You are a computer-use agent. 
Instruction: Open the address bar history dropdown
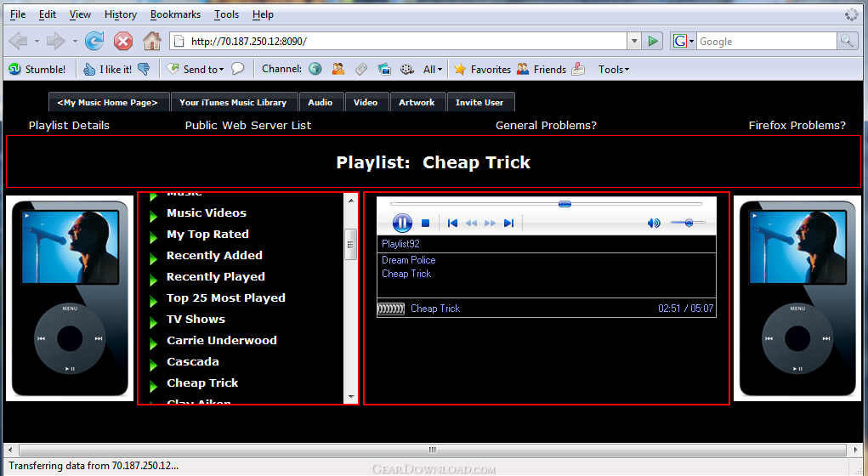pos(634,41)
